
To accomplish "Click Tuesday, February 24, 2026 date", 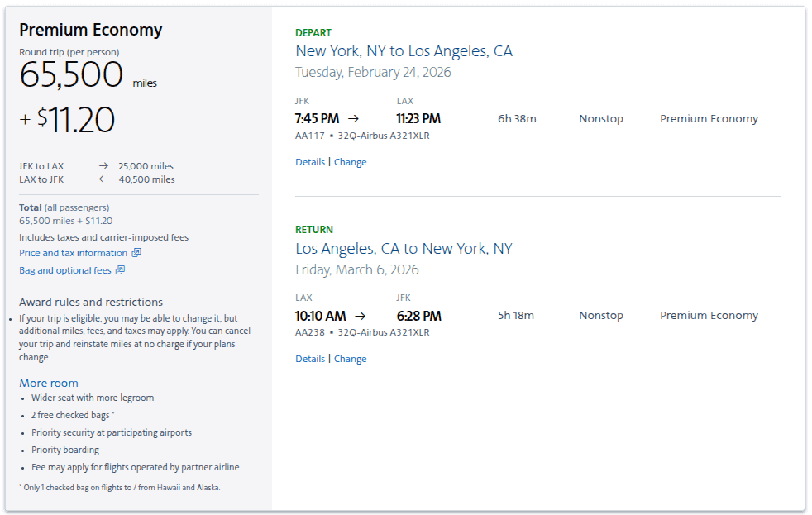I will pyautogui.click(x=374, y=72).
